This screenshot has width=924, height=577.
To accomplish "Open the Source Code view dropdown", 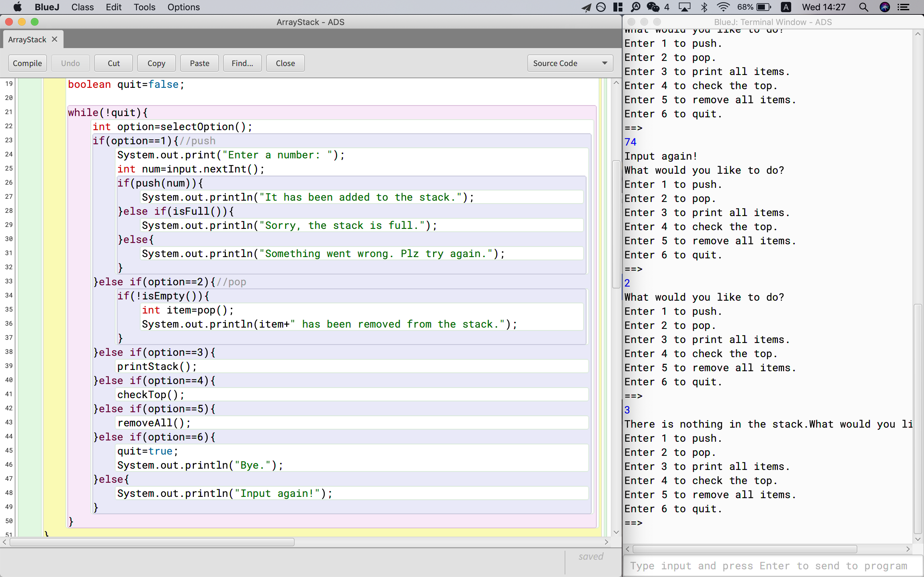I will 570,63.
